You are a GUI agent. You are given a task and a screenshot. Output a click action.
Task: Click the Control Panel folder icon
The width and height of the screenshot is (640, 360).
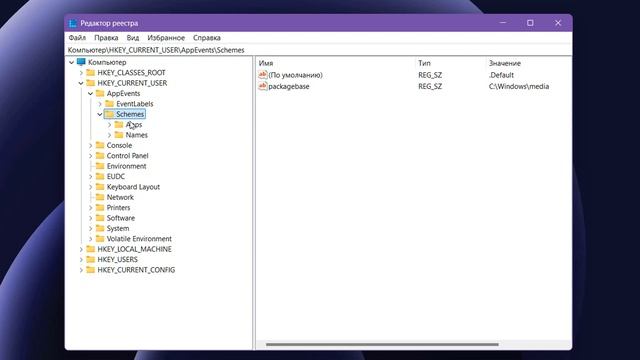100,156
